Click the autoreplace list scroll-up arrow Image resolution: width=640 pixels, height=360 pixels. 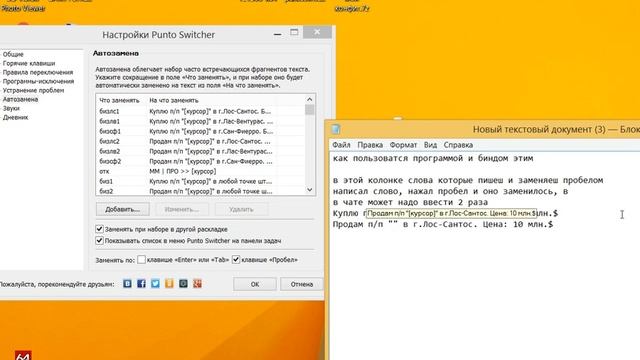click(310, 99)
